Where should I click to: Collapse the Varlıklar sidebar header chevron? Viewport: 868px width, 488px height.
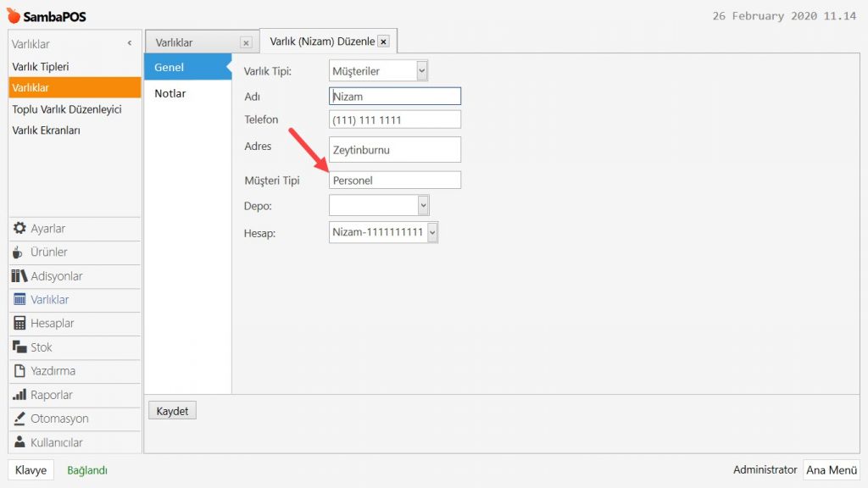(130, 43)
